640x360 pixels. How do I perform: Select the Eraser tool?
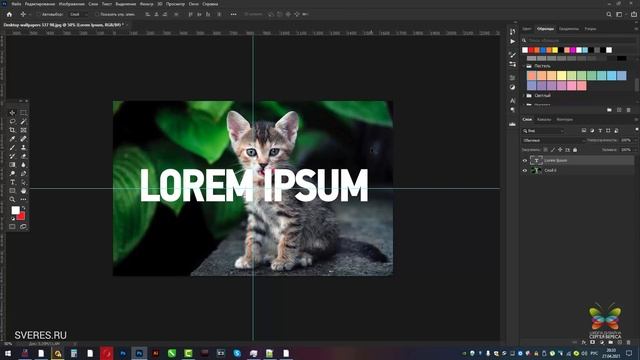(23, 156)
